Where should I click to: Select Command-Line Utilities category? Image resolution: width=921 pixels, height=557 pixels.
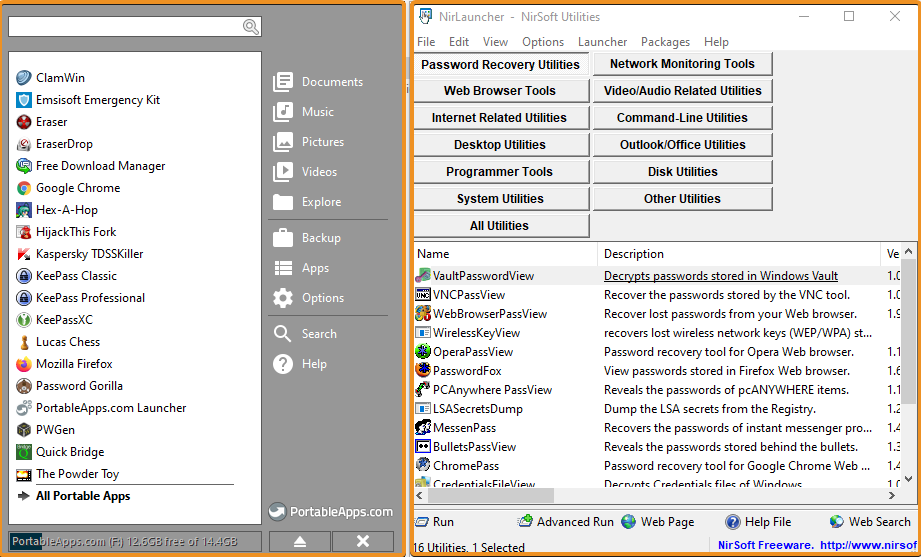click(682, 118)
